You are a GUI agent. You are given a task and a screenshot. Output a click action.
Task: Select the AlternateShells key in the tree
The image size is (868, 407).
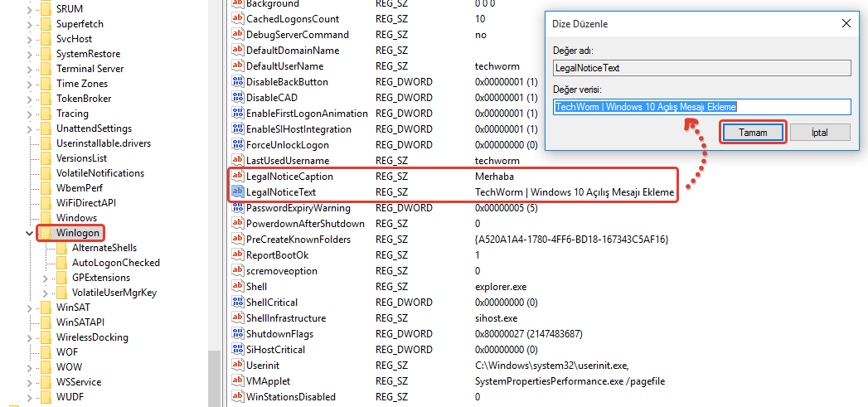point(104,248)
